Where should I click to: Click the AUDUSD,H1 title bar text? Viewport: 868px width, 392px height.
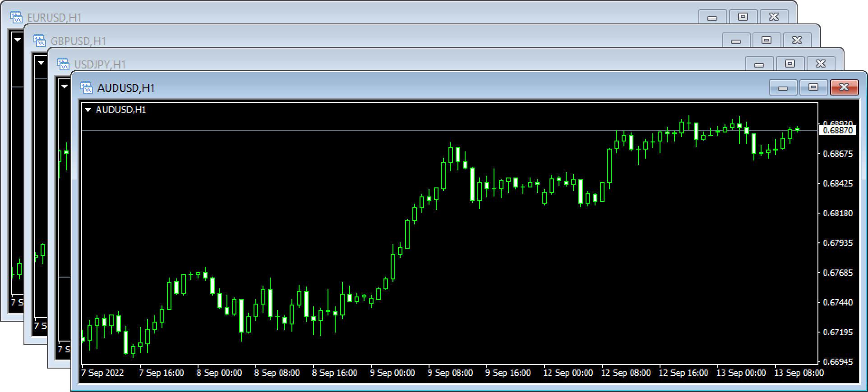126,88
